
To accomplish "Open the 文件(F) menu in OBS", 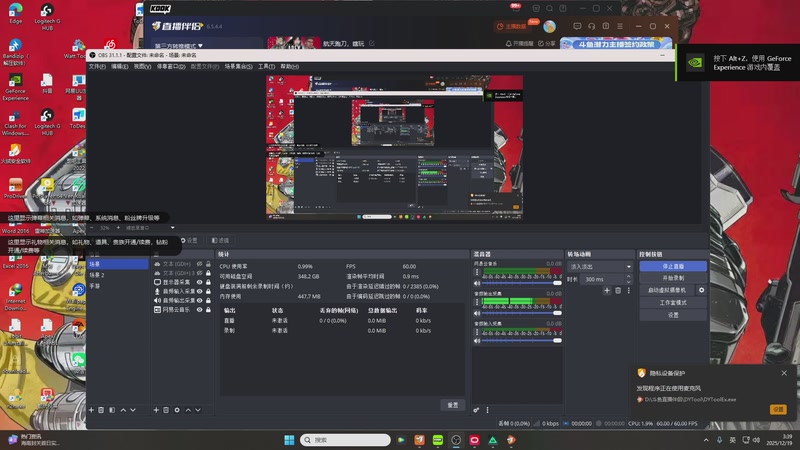I will (x=97, y=66).
